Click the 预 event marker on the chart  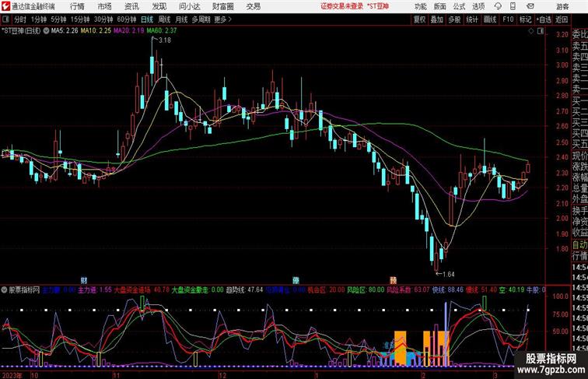(x=393, y=280)
